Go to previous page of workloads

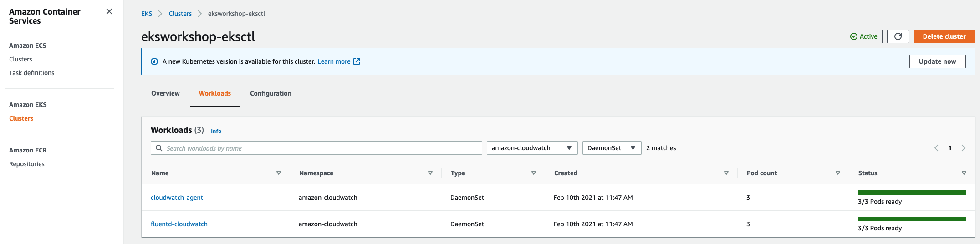[937, 148]
